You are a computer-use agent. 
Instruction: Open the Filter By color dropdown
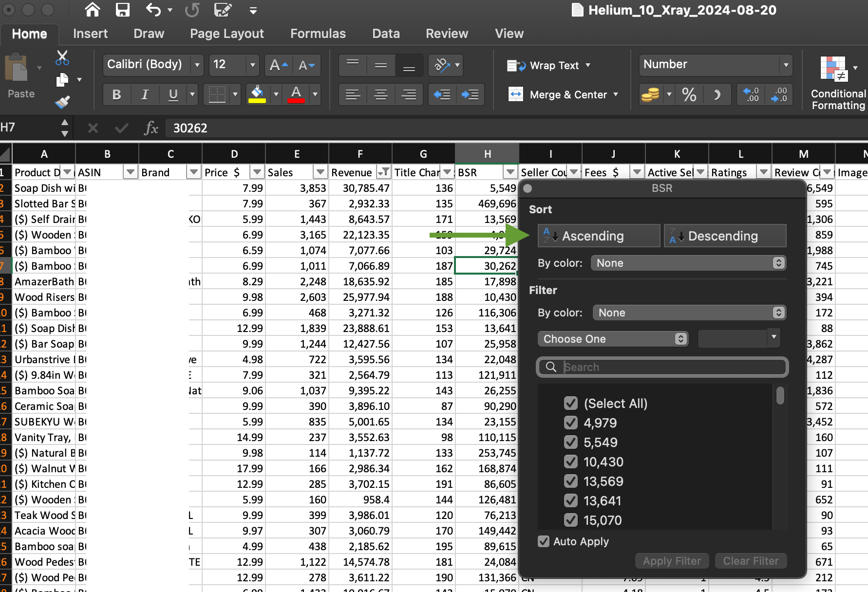[x=689, y=313]
